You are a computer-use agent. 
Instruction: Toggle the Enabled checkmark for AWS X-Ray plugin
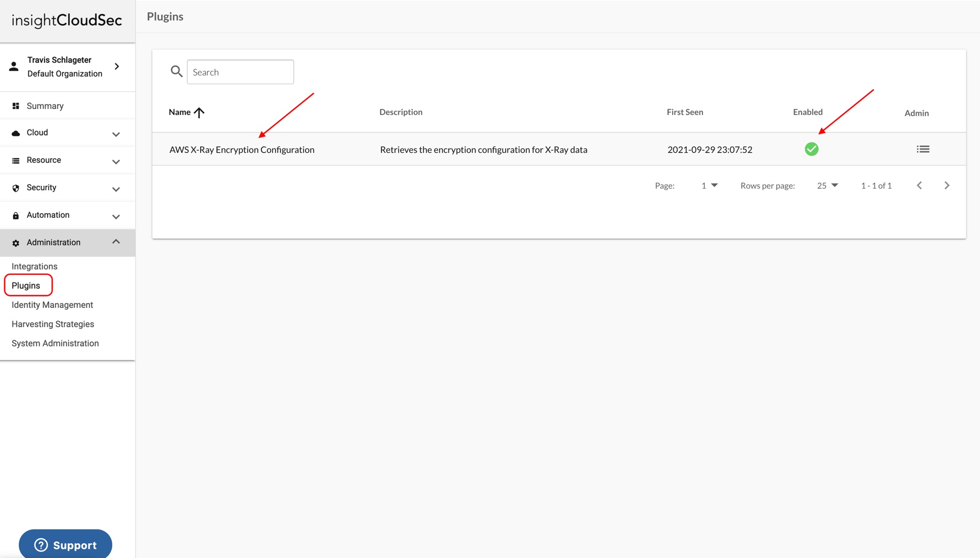click(811, 149)
